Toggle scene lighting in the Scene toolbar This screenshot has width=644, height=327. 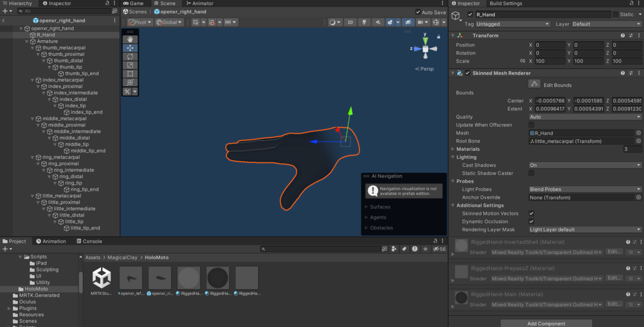[364, 22]
